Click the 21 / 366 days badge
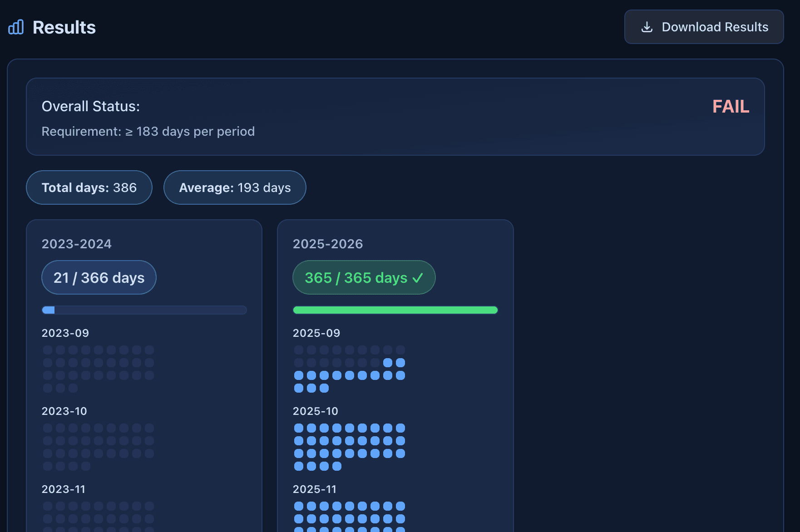This screenshot has width=800, height=532. click(99, 277)
